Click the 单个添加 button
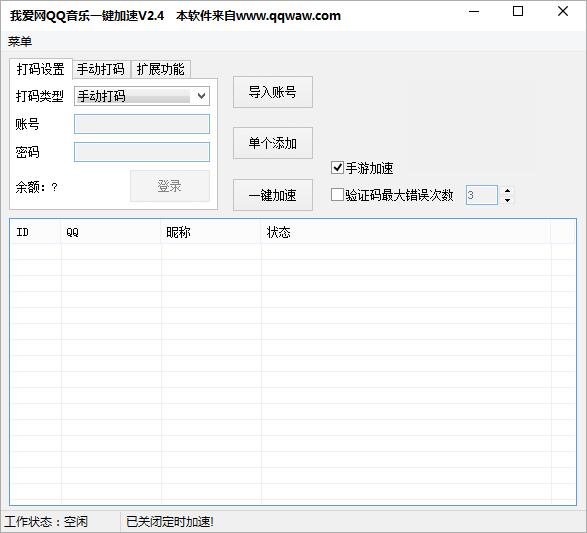Screen dimensions: 587x533 point(273,143)
